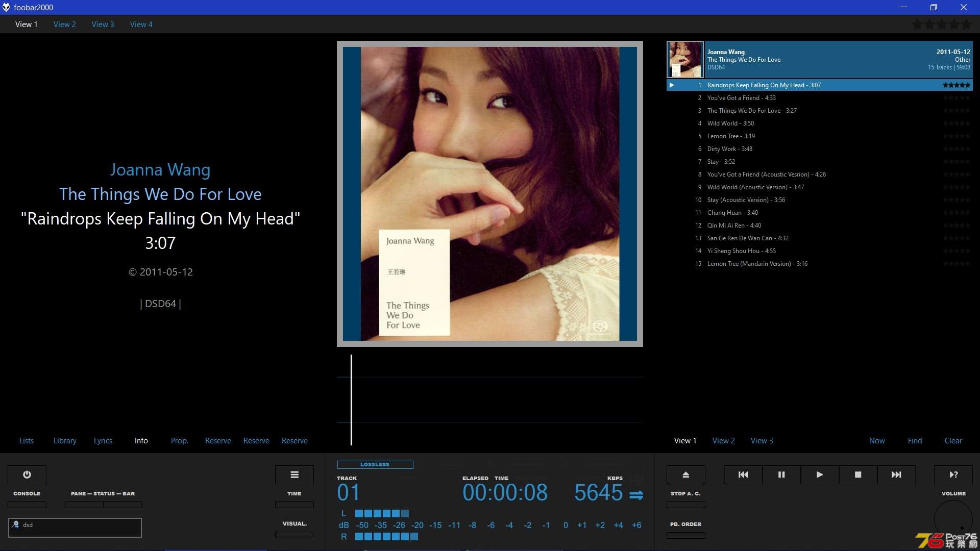Open the Lyrics tab
This screenshot has width=980, height=551.
click(103, 440)
